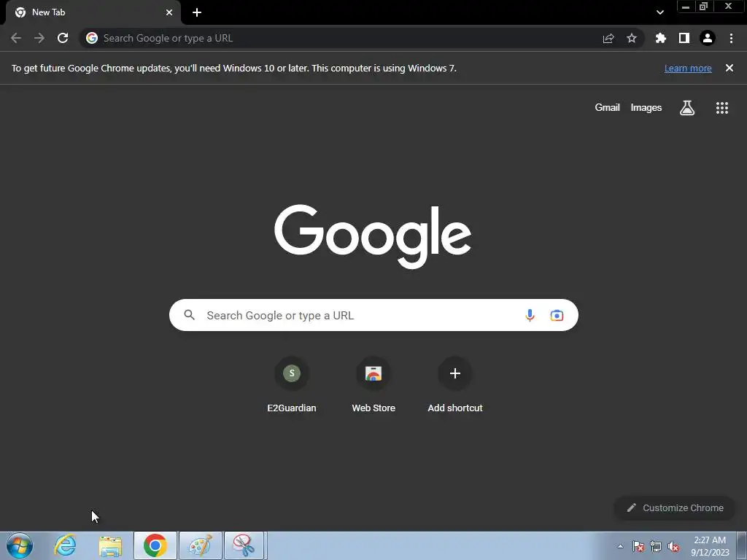
Task: Show hidden tray icons arrow
Action: (620, 546)
